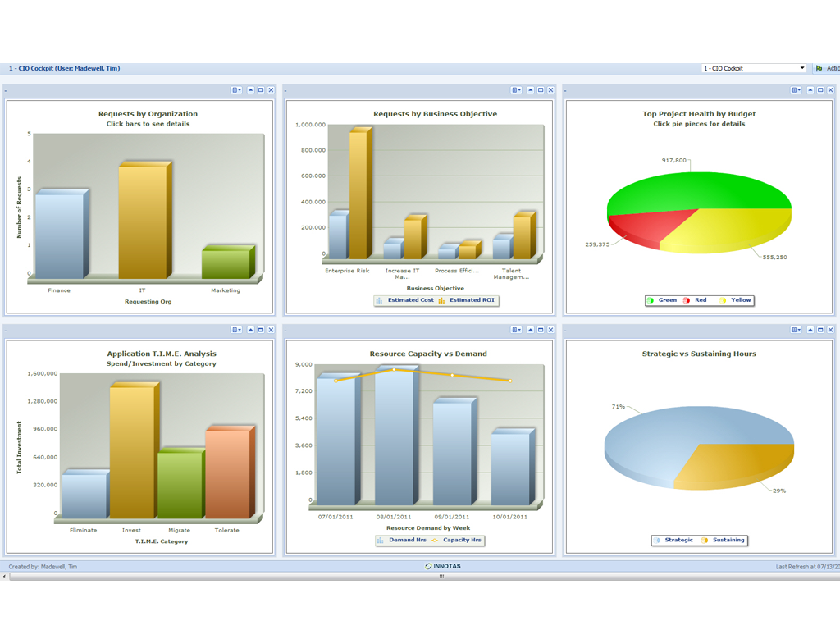This screenshot has height=630, width=840.
Task: Collapse the Application T.I.M.E. Analysis panel
Action: click(x=251, y=330)
